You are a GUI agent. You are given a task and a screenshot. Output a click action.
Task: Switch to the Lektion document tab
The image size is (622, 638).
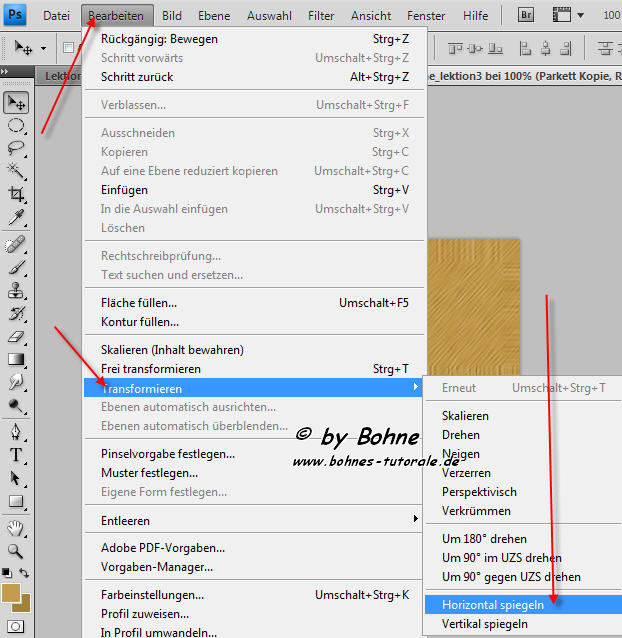(x=58, y=76)
